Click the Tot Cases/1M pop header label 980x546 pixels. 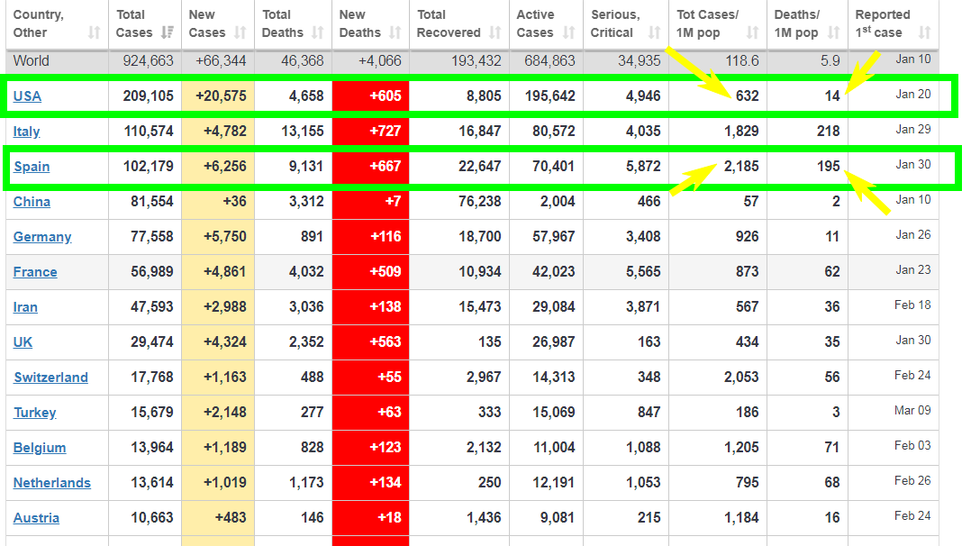[707, 23]
